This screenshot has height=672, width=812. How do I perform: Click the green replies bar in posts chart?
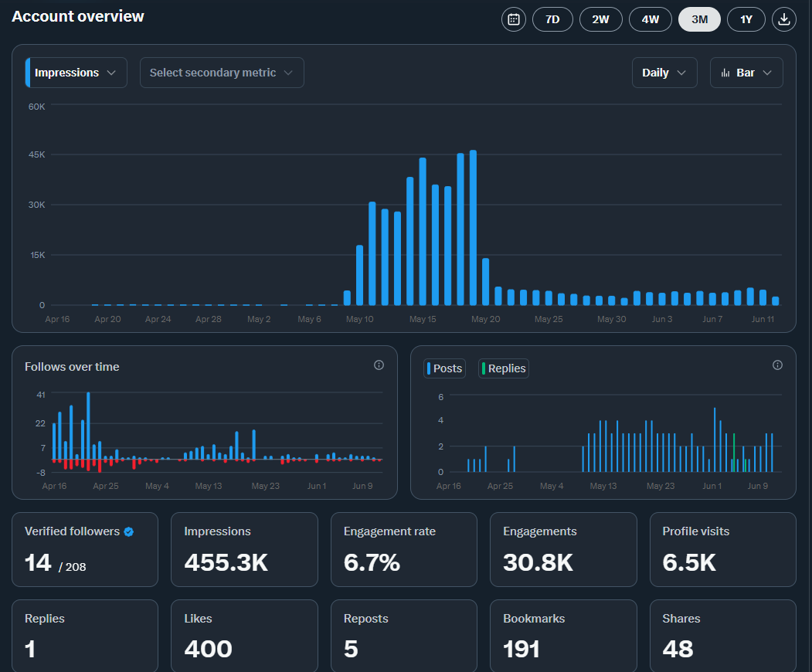[734, 453]
